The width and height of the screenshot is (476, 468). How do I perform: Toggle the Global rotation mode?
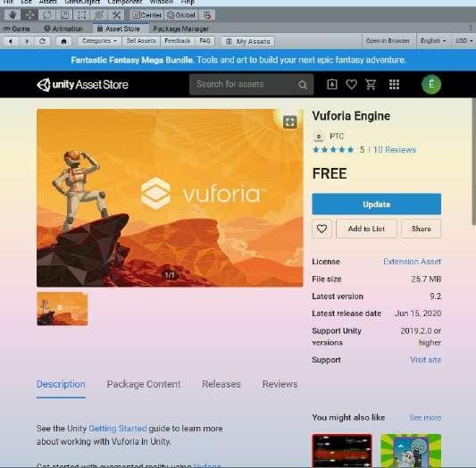point(181,15)
